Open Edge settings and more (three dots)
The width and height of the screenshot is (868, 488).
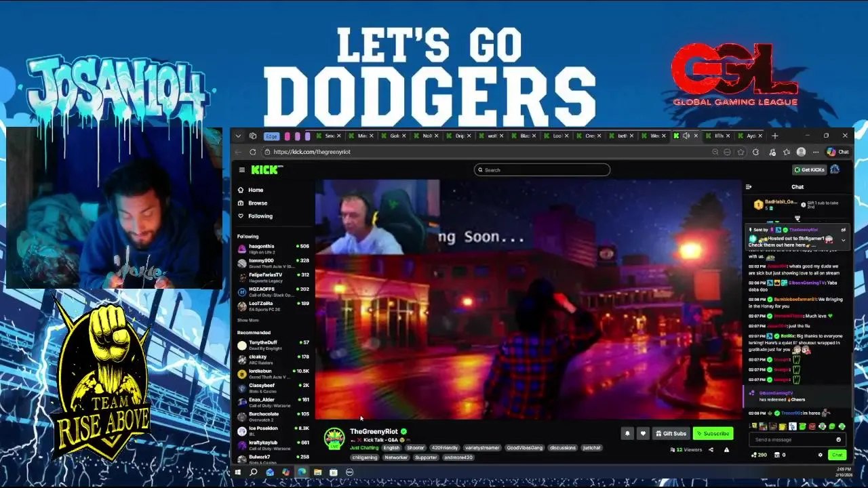[816, 152]
